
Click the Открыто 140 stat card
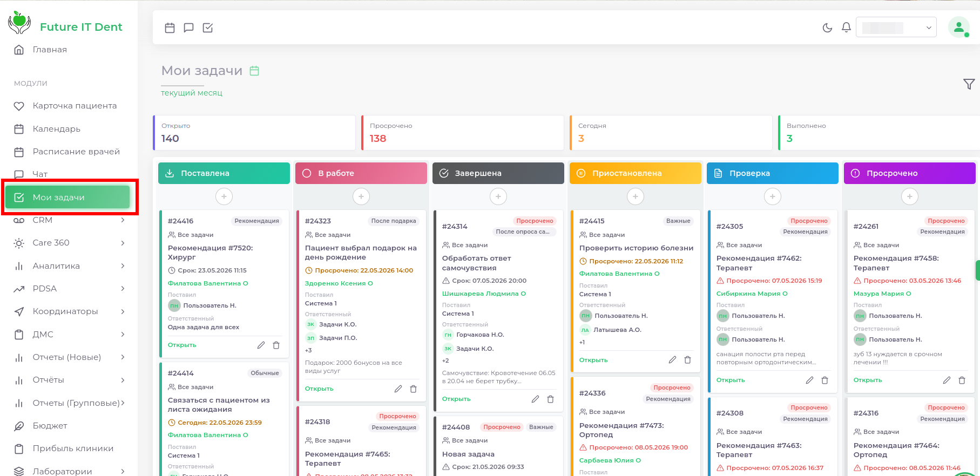click(254, 132)
